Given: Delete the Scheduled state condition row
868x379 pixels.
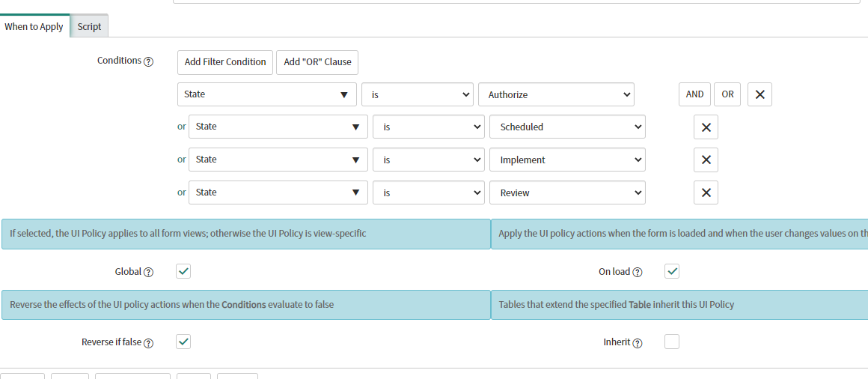Looking at the screenshot, I should click(x=706, y=127).
